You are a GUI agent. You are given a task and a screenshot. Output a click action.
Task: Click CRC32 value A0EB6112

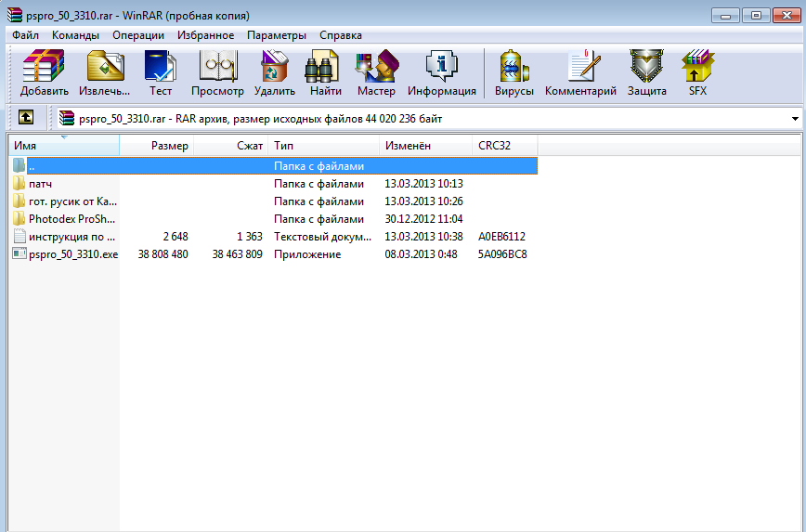pos(501,237)
